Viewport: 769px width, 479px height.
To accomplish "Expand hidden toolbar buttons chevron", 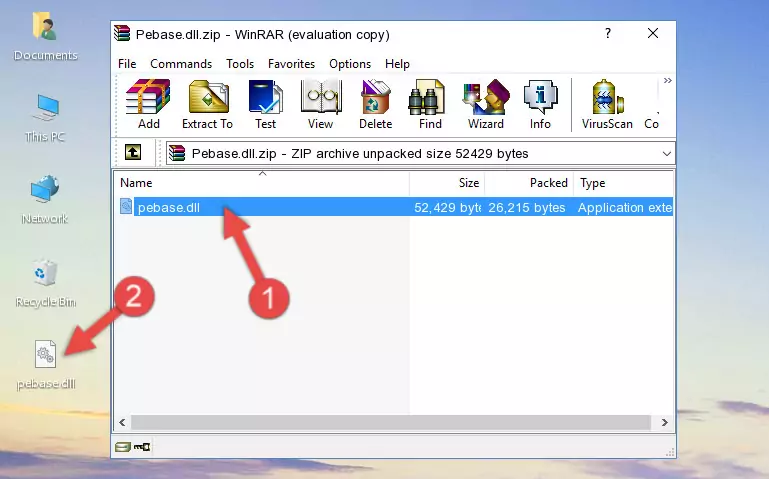I will (x=667, y=80).
